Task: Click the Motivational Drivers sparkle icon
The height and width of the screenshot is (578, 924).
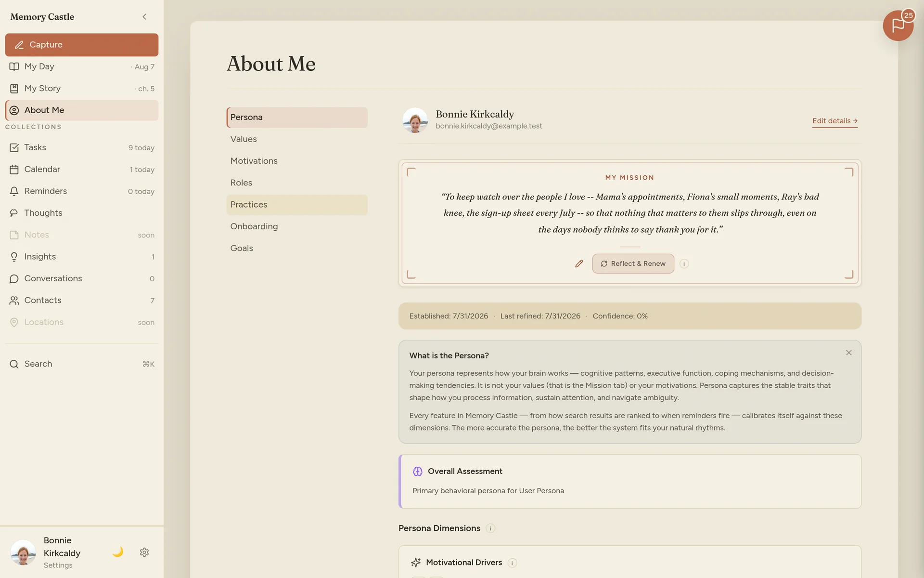Action: coord(416,563)
